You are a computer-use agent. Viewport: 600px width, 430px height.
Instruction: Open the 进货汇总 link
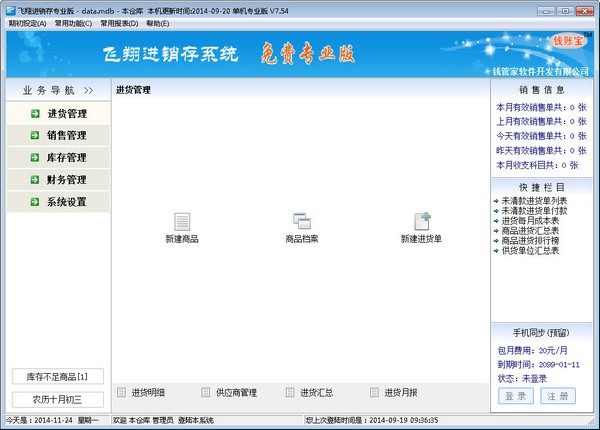point(316,393)
